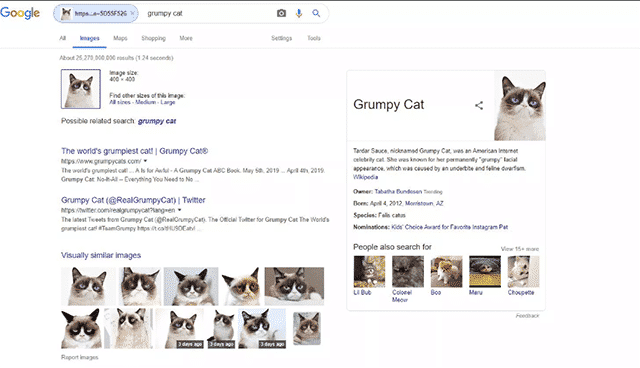Switch to the Shopping tab
The height and width of the screenshot is (368, 640).
153,38
